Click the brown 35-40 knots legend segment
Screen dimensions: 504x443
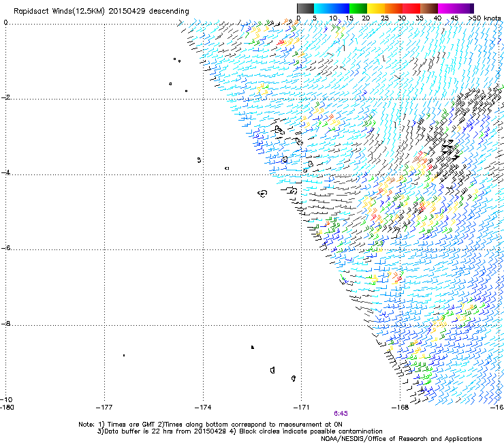(429, 8)
